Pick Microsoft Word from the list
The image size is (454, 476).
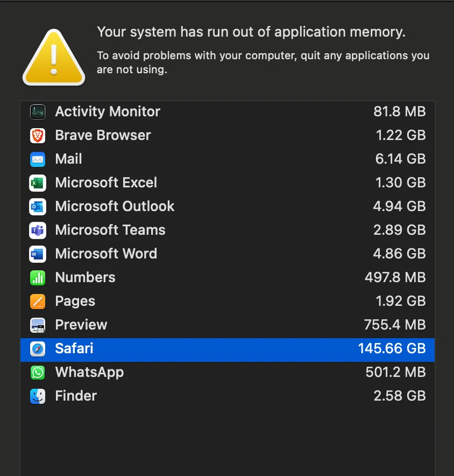[x=106, y=254]
